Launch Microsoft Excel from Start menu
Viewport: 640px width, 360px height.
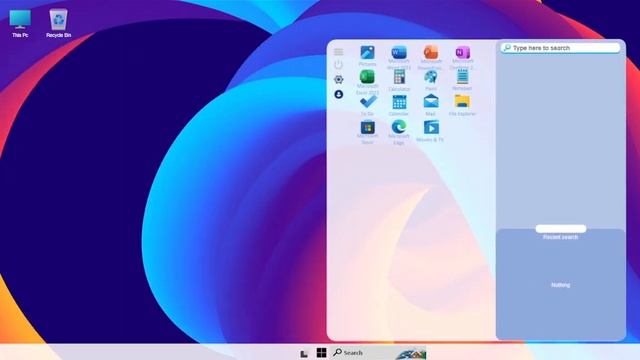tap(367, 82)
